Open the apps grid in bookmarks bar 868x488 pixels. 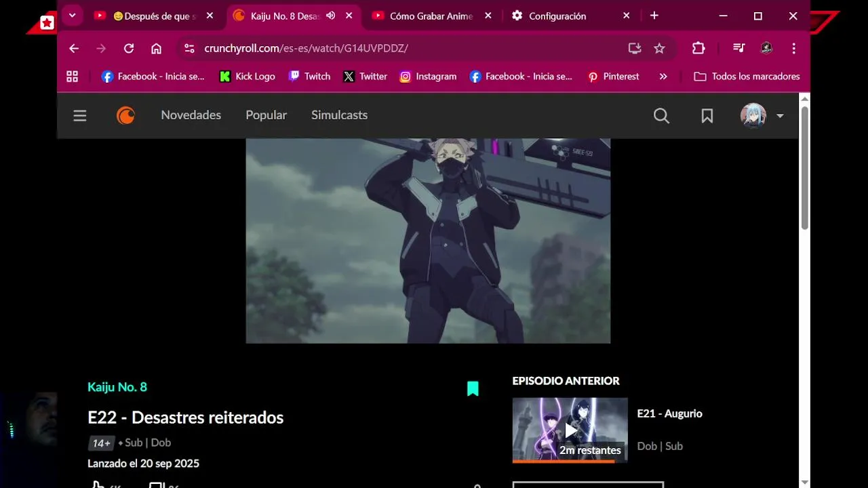click(x=72, y=77)
